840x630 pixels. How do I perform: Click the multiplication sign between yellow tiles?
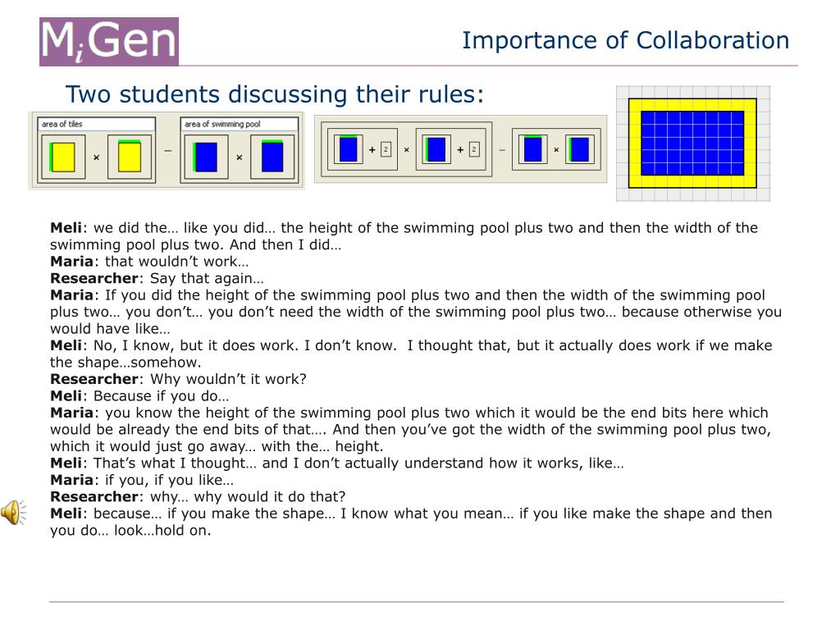click(97, 157)
